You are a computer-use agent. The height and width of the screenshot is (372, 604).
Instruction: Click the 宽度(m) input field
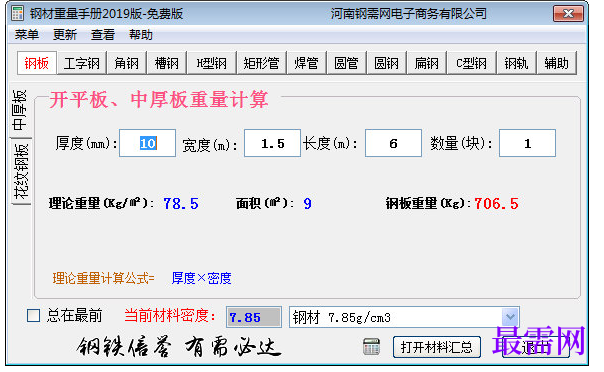click(x=272, y=143)
